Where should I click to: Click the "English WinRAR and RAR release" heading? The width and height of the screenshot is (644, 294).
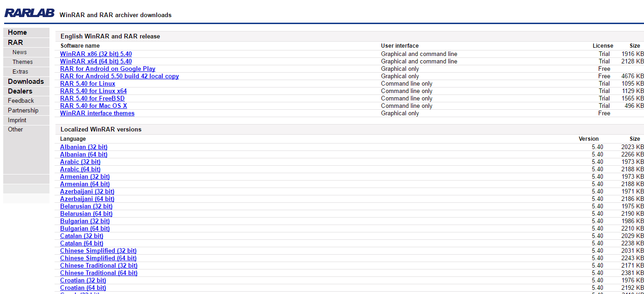[x=110, y=36]
